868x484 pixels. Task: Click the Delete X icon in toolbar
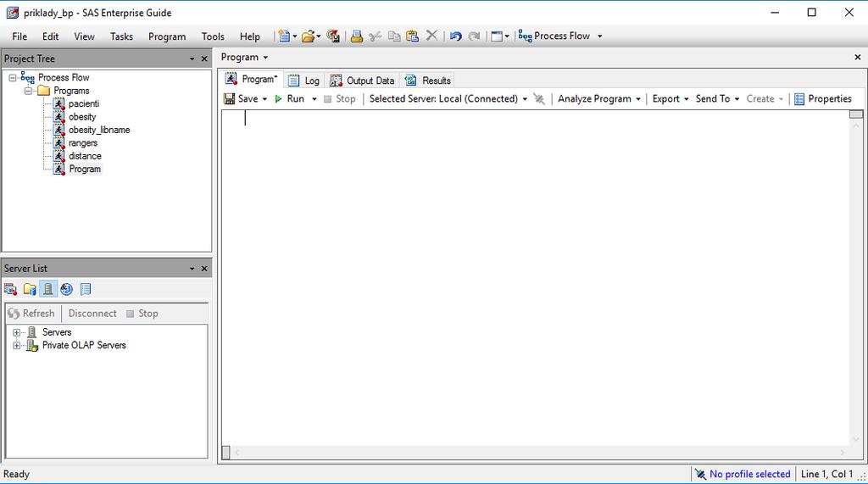coord(431,36)
